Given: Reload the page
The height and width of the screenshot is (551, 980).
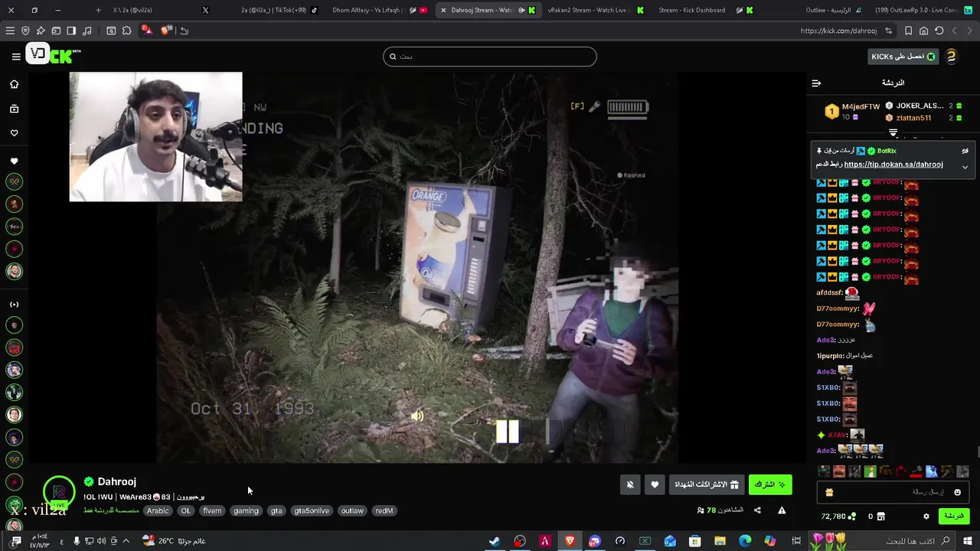Looking at the screenshot, I should click(939, 31).
